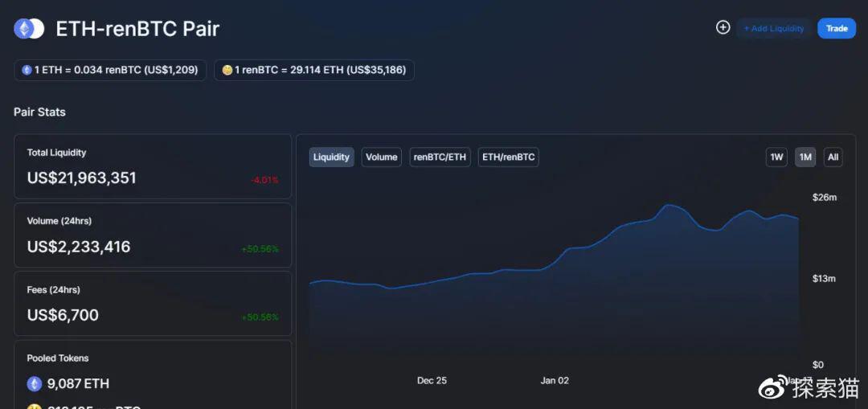This screenshot has height=409, width=868.
Task: Click the Fees (24hrs) label
Action: point(54,289)
